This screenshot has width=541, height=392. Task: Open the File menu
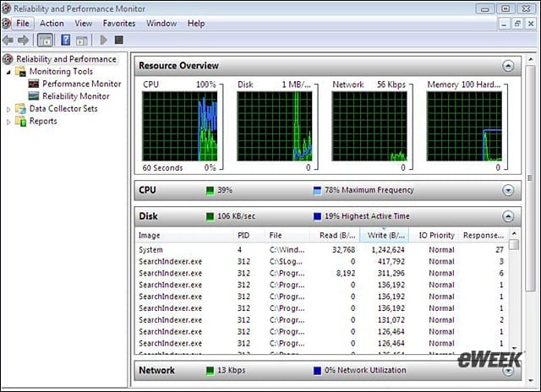coord(23,24)
